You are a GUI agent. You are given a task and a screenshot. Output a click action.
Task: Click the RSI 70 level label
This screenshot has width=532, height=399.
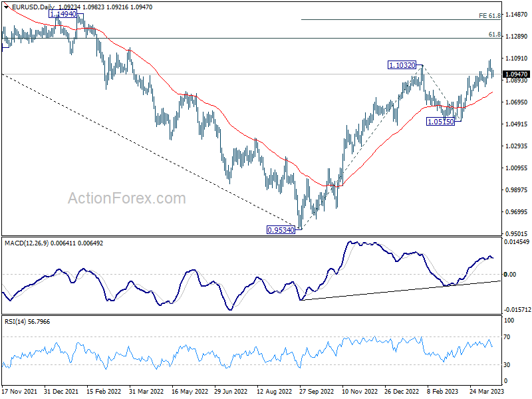click(x=507, y=337)
